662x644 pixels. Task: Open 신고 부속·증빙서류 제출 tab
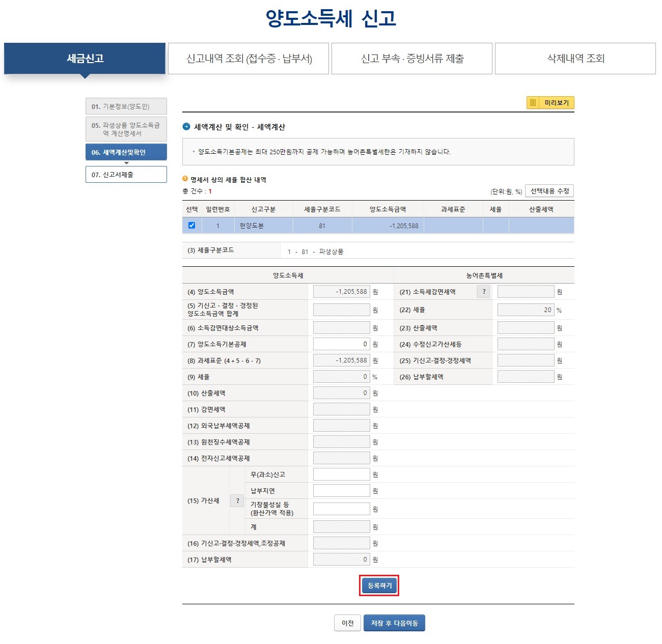pos(412,59)
